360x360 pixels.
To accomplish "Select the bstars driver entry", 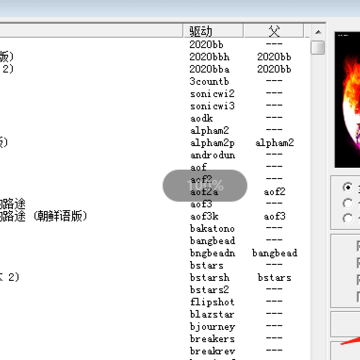I will pos(207,266).
